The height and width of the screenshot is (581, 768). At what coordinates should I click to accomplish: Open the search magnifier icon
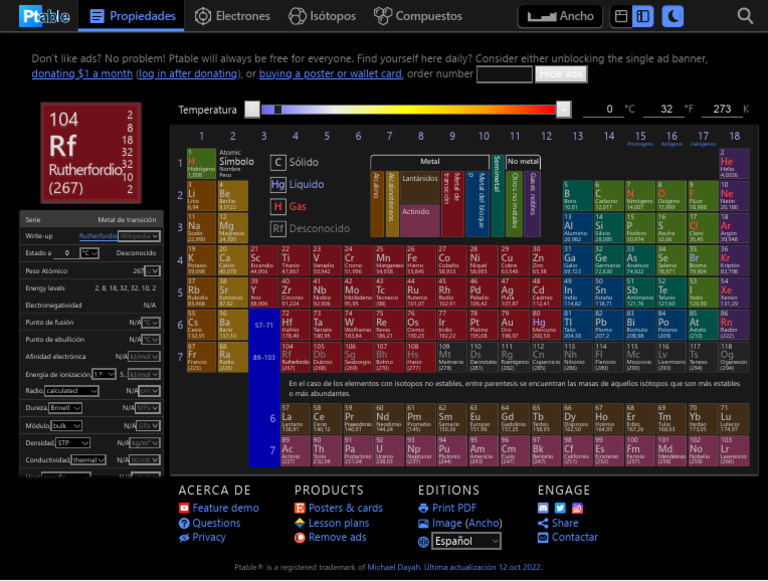745,16
